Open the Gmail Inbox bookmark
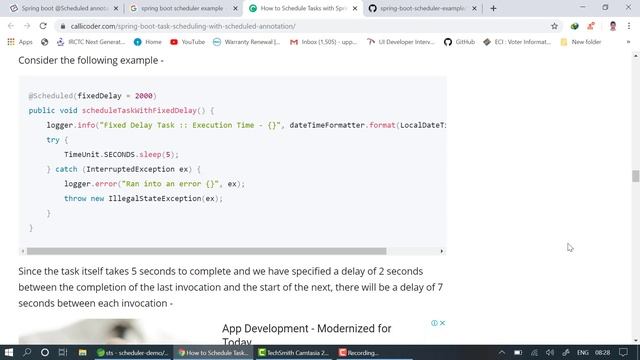The image size is (640, 360). point(323,42)
